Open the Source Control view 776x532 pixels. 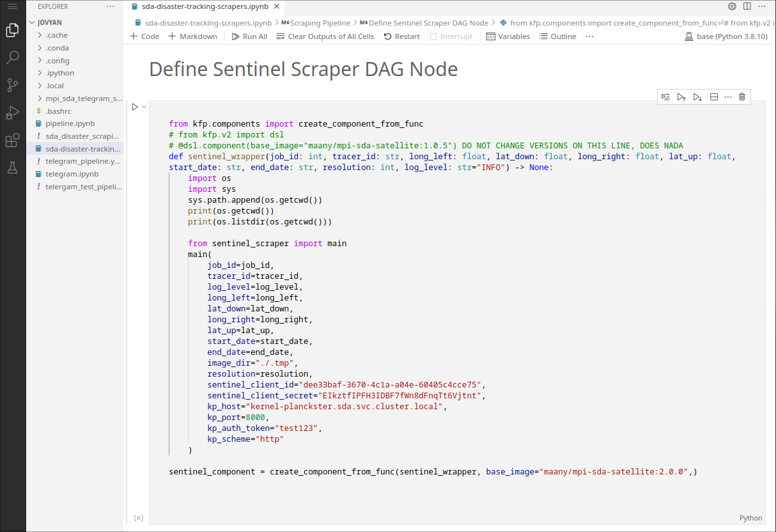point(12,85)
